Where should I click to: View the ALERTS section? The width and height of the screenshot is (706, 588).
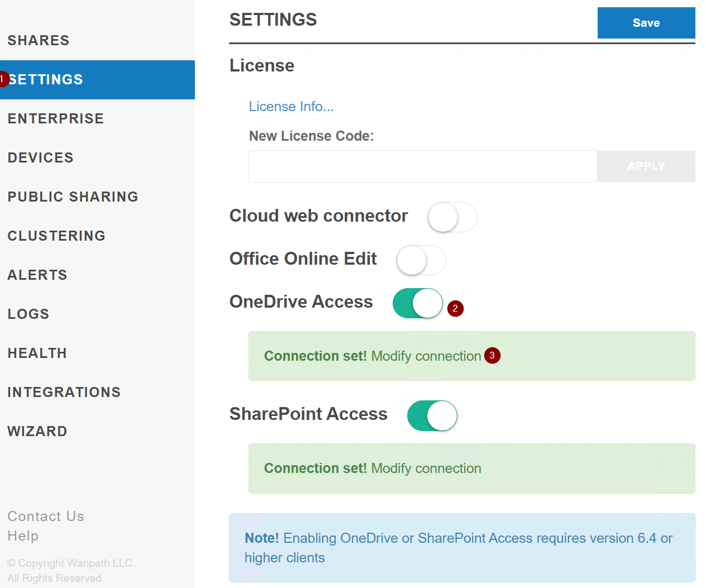(37, 275)
